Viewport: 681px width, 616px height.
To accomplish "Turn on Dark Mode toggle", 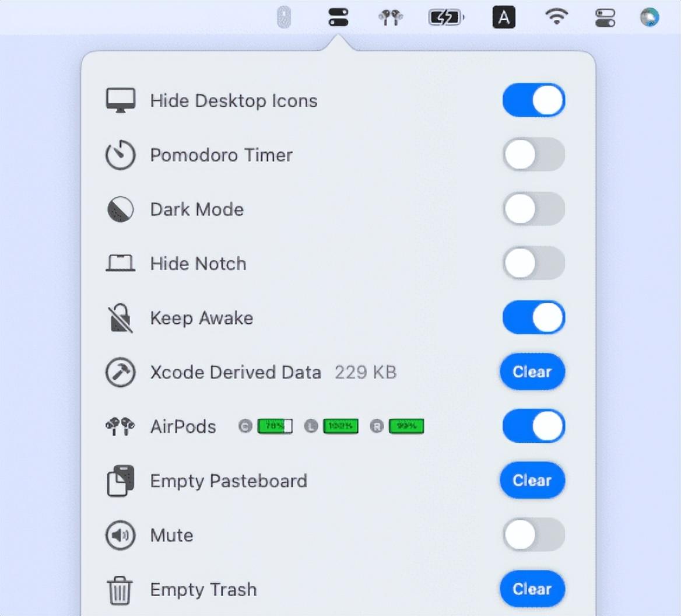I will [x=533, y=209].
